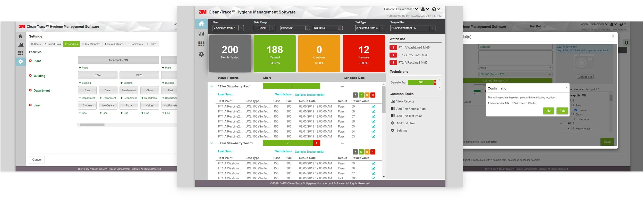Screen dimensions: 644x197
Task: Open the grid sample plan sidebar icon in center window
Action: 201,44
